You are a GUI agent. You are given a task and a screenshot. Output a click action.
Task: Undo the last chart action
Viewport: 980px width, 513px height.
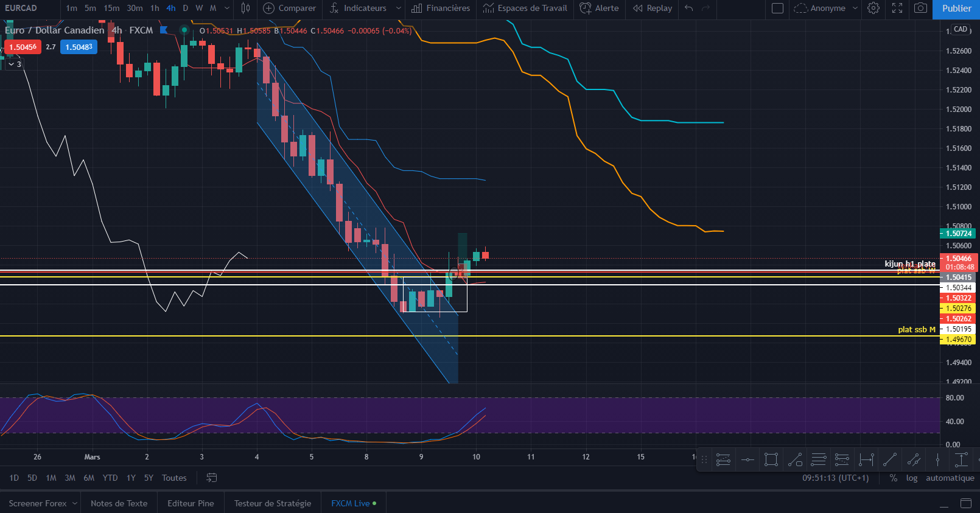[689, 9]
